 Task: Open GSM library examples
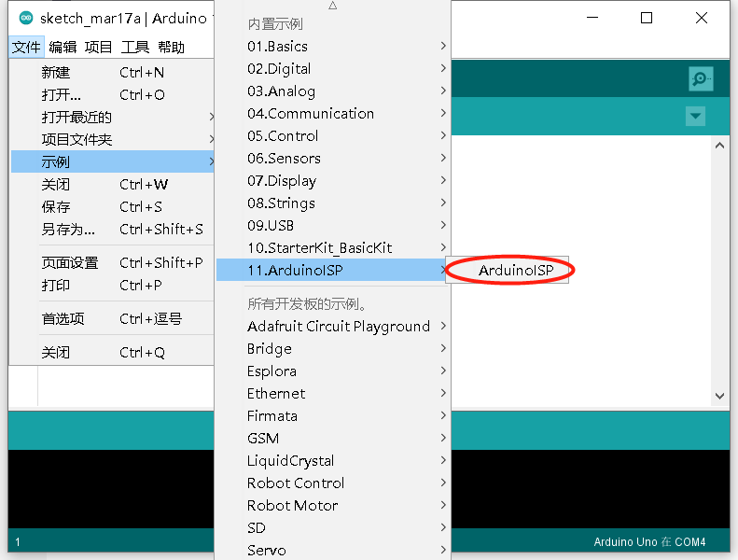[333, 438]
